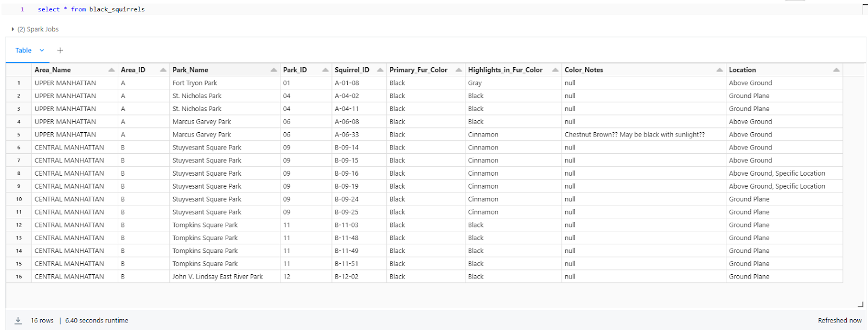Sort by Primary_Fur_Color column arrow
The image size is (868, 330).
click(459, 70)
